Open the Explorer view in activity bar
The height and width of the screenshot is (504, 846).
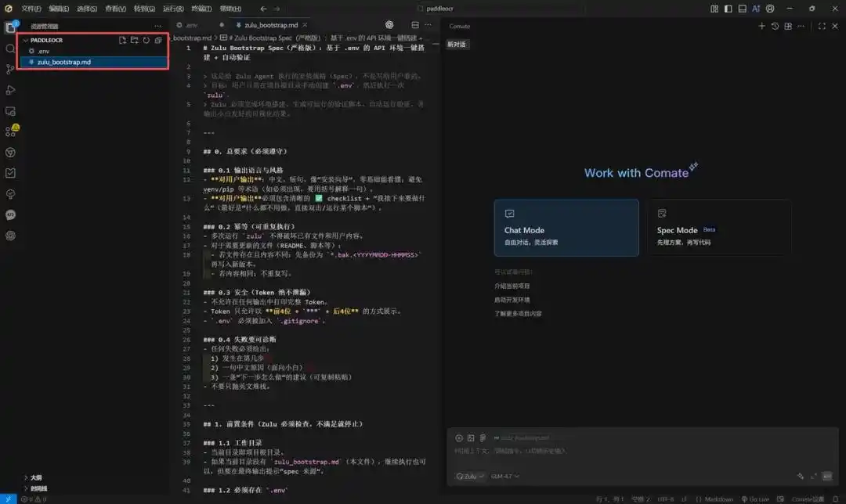tap(10, 27)
